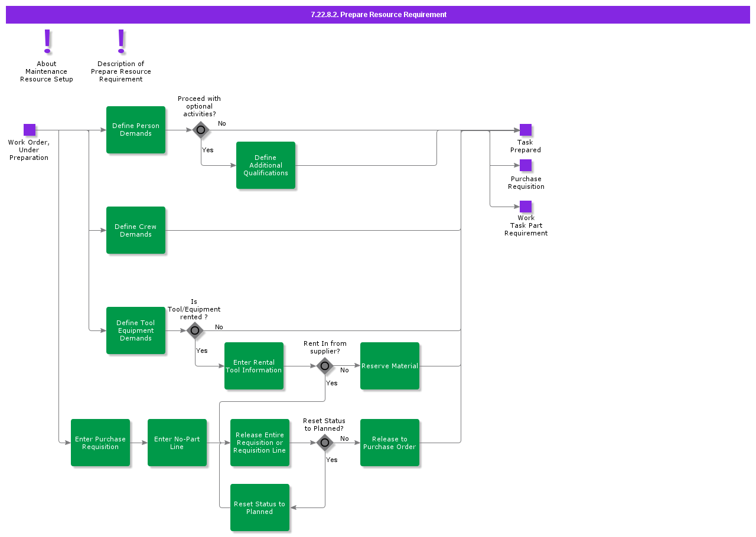This screenshot has height=537, width=756.
Task: Select the Work Order, Under Preparation start event
Action: [30, 130]
